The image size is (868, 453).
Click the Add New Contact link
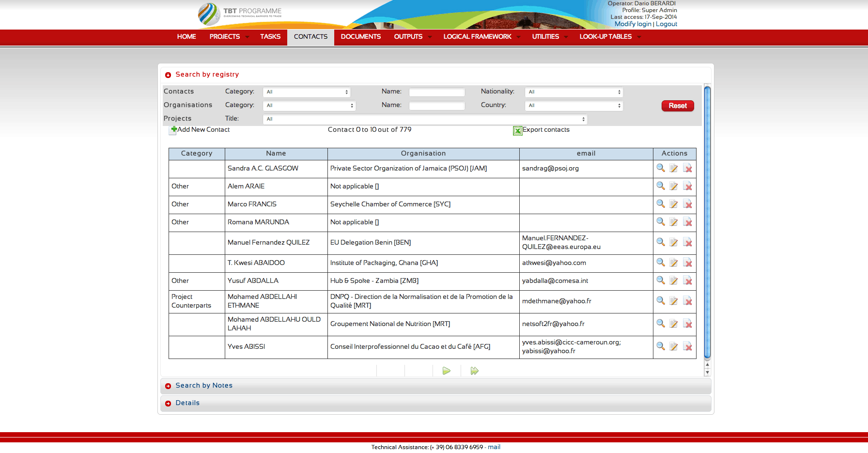tap(203, 130)
